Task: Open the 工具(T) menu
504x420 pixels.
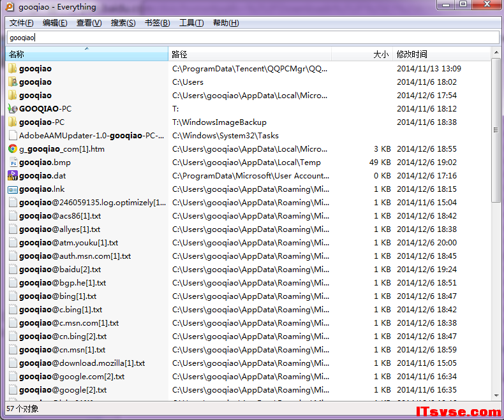Action: (191, 23)
